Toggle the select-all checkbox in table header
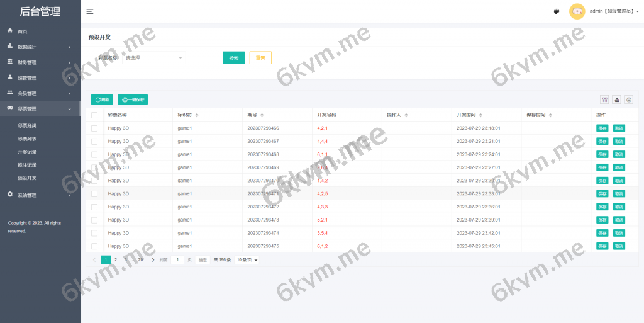 (x=94, y=115)
